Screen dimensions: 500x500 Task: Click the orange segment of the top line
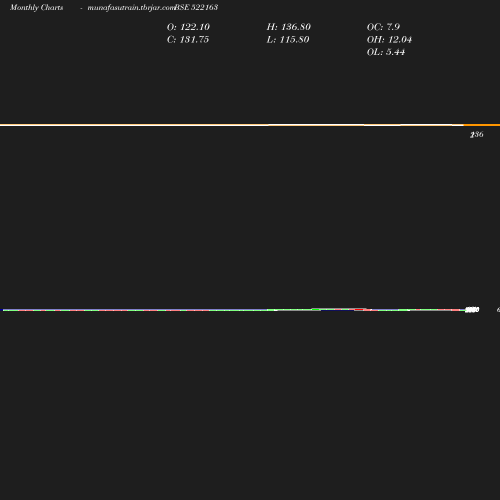pyautogui.click(x=482, y=125)
